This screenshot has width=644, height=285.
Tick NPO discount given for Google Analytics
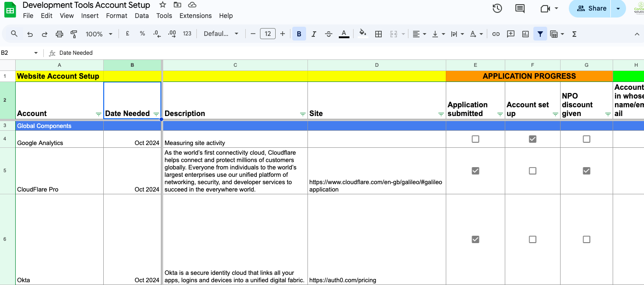586,139
